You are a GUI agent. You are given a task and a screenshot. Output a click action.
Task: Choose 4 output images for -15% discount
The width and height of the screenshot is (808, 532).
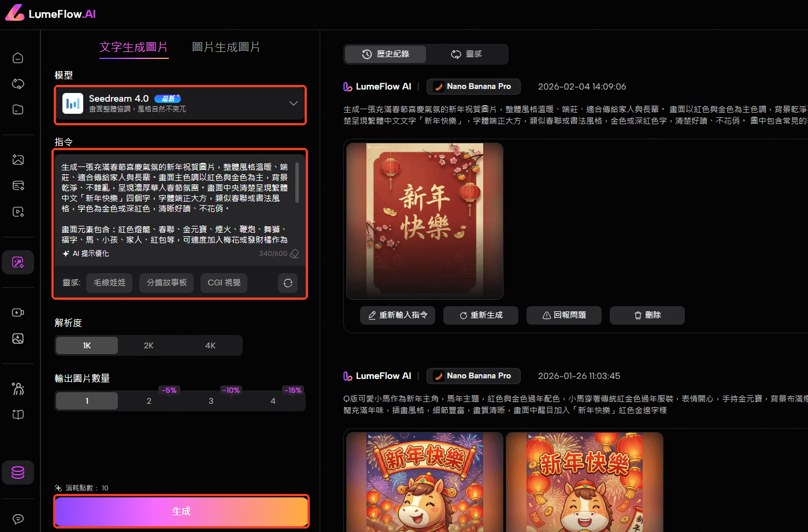[x=272, y=400]
